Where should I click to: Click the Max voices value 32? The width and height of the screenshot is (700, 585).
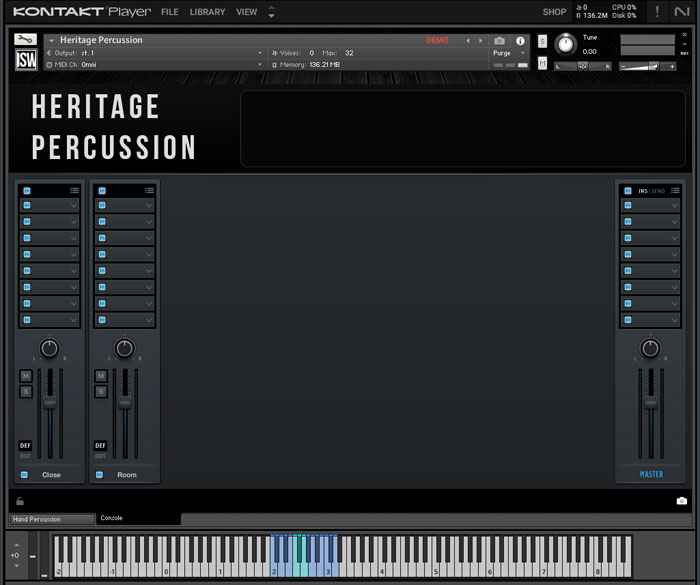[x=349, y=53]
